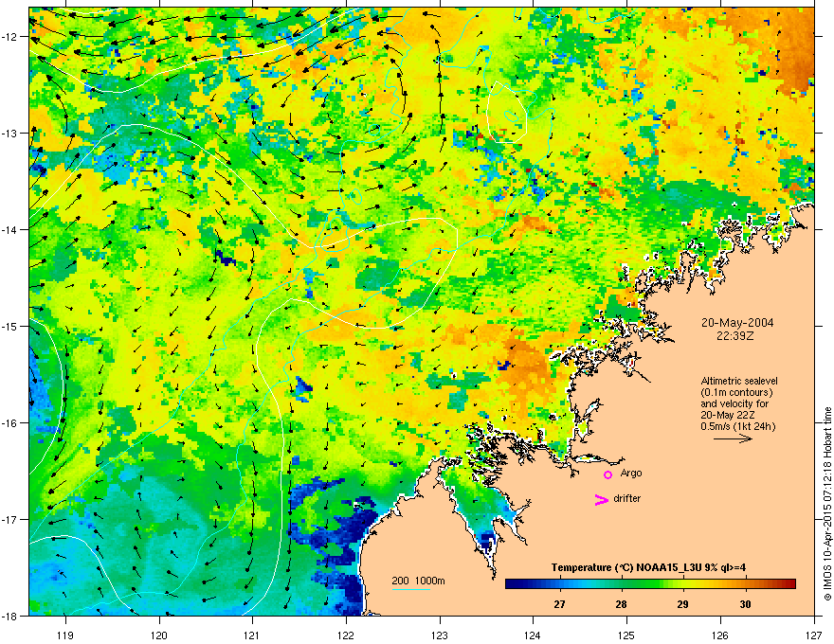Click longitude axis label '119'

(65, 635)
